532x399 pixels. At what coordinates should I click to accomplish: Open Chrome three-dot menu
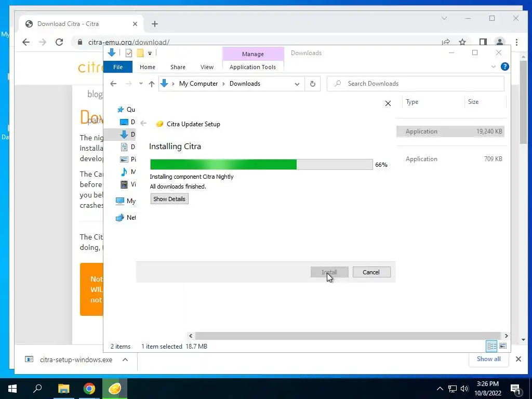[516, 42]
